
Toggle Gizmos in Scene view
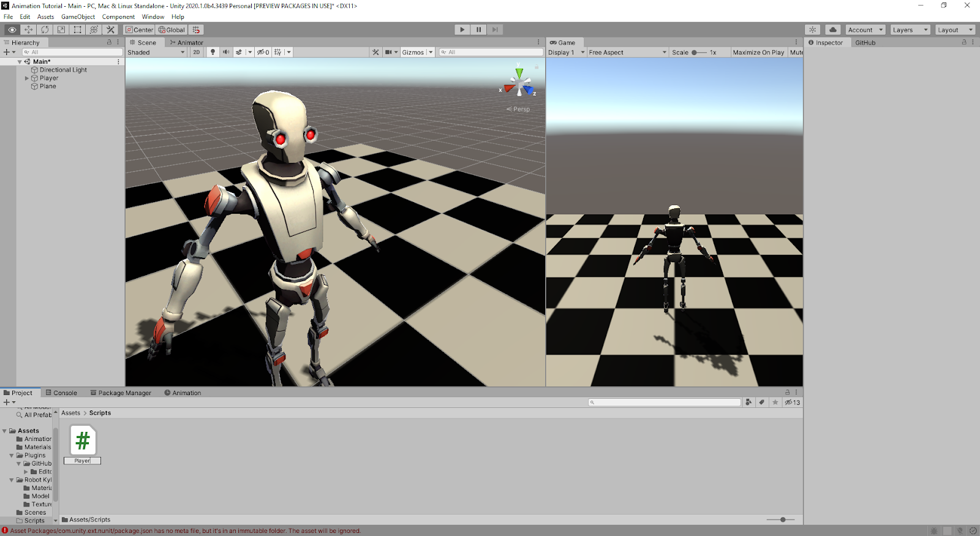point(413,52)
